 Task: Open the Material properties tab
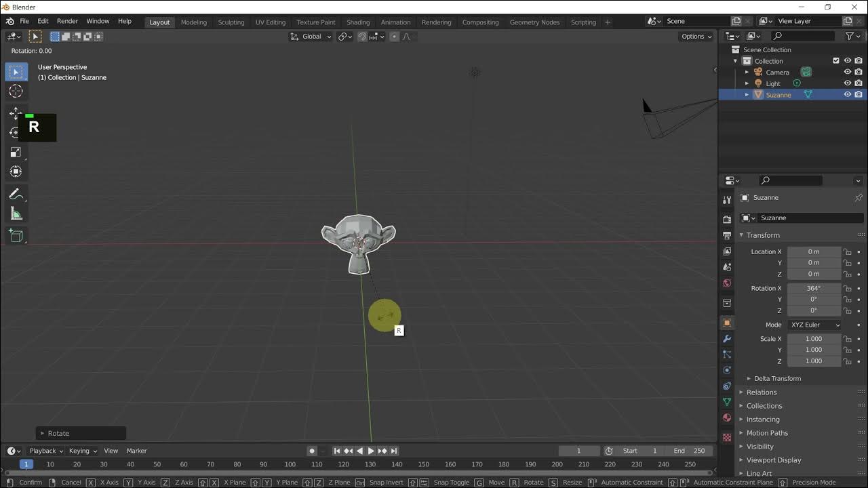point(727,418)
